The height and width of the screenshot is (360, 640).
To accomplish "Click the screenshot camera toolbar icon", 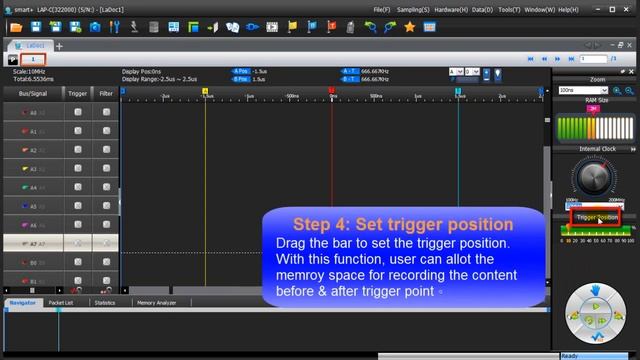I will pos(95,27).
